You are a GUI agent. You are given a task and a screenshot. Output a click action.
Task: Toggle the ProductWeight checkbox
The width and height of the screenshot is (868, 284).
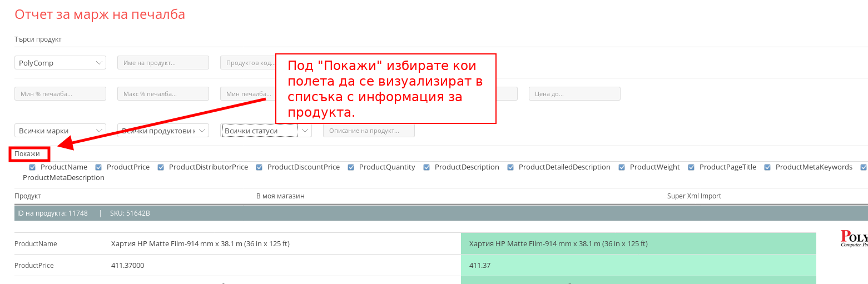pyautogui.click(x=622, y=167)
